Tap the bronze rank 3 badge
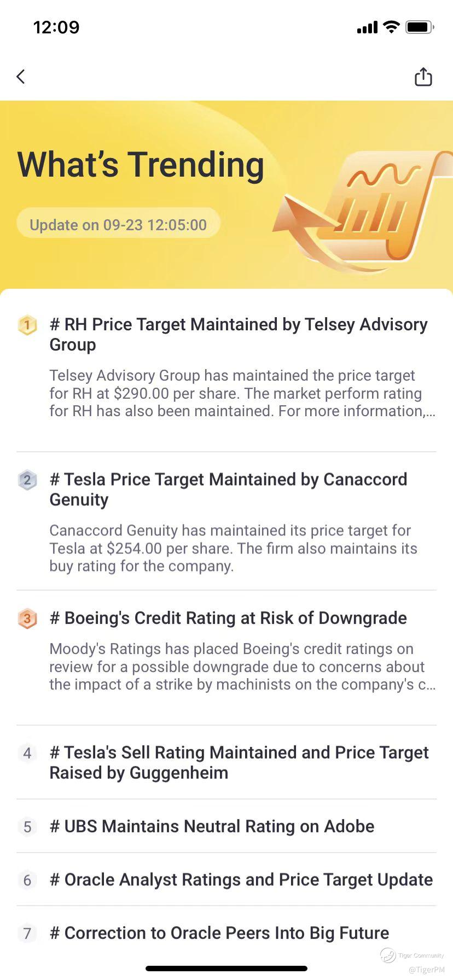The width and height of the screenshot is (453, 980). pyautogui.click(x=27, y=619)
